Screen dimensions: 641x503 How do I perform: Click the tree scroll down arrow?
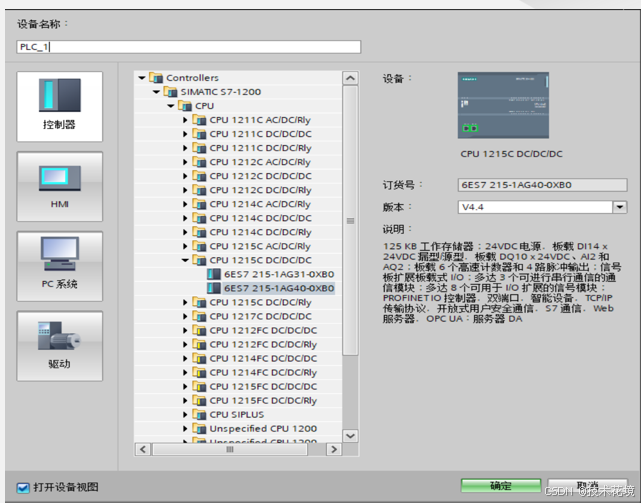(x=350, y=436)
